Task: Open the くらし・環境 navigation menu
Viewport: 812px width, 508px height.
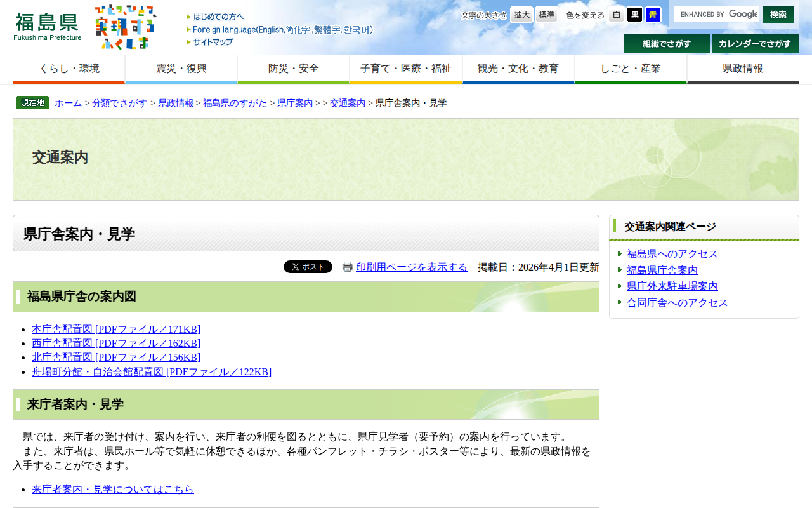Action: coord(69,67)
